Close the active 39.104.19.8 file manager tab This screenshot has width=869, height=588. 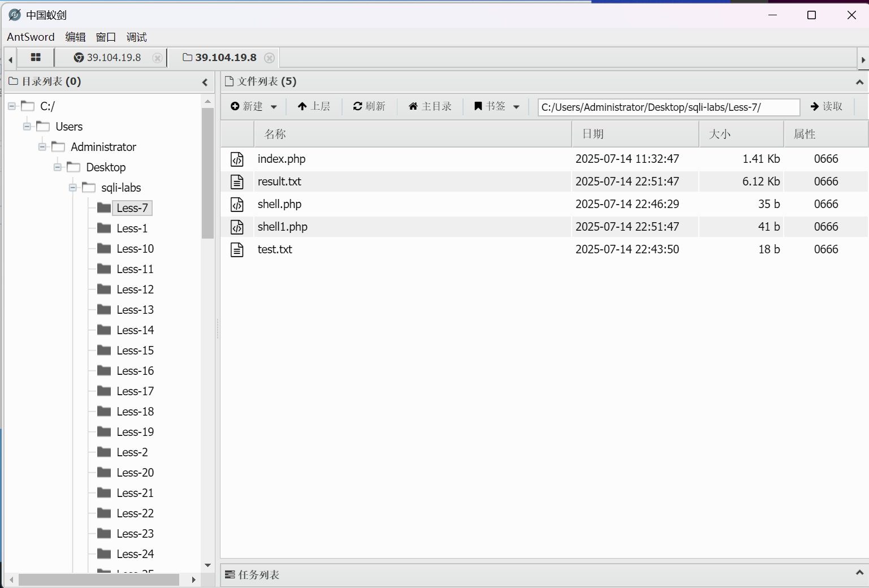coord(270,58)
